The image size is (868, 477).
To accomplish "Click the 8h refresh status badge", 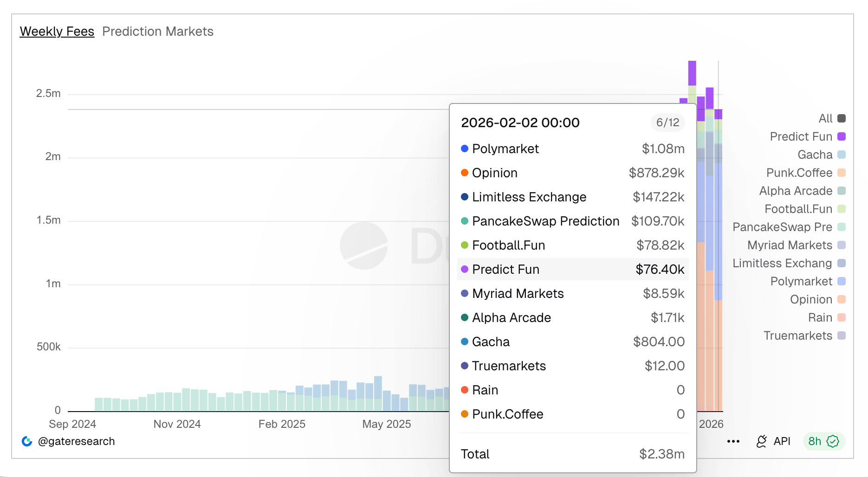I will [x=823, y=441].
